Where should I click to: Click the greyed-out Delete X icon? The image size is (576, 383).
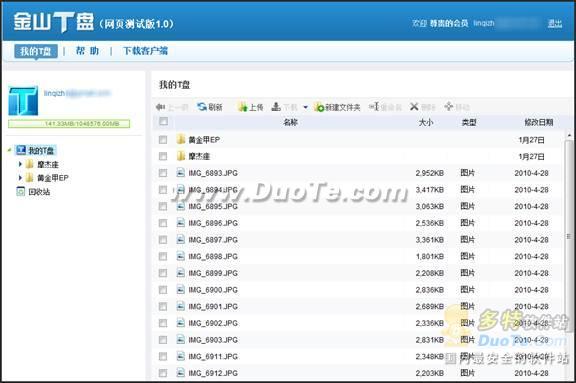(x=414, y=106)
